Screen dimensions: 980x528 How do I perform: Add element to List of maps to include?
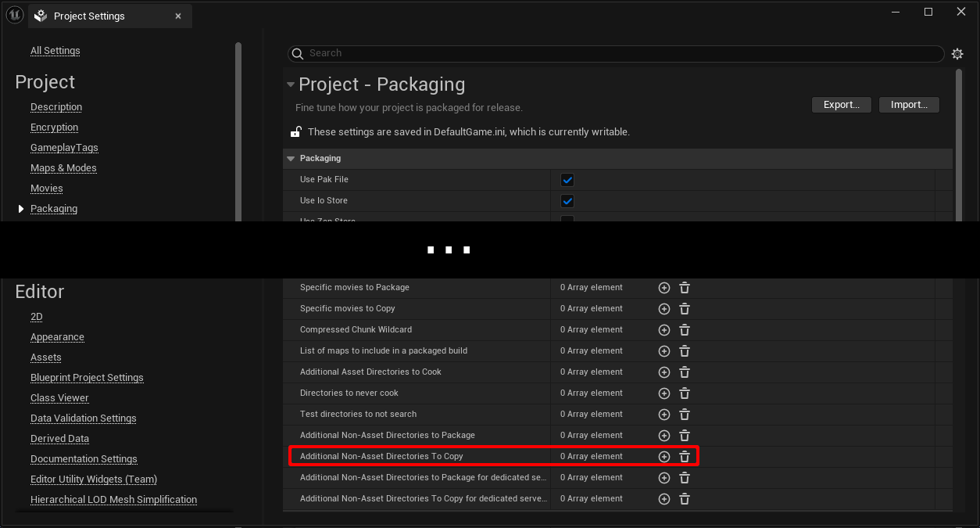coord(664,351)
